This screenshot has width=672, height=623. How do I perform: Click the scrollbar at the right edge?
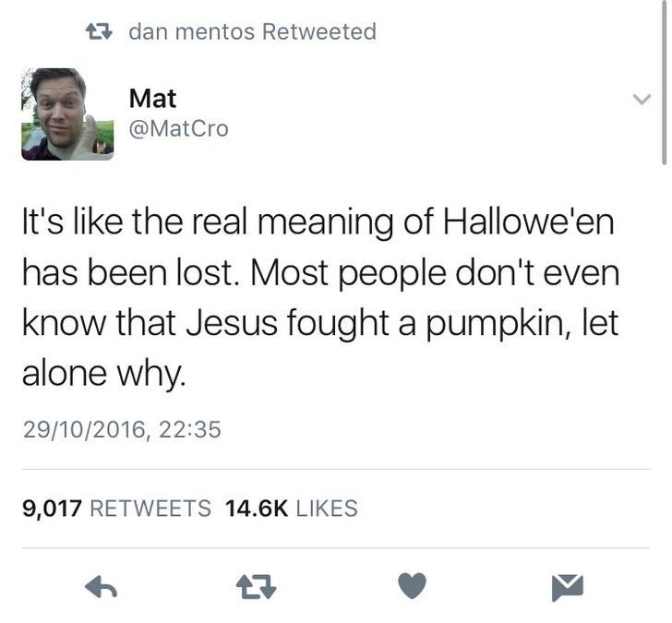pyautogui.click(x=664, y=81)
